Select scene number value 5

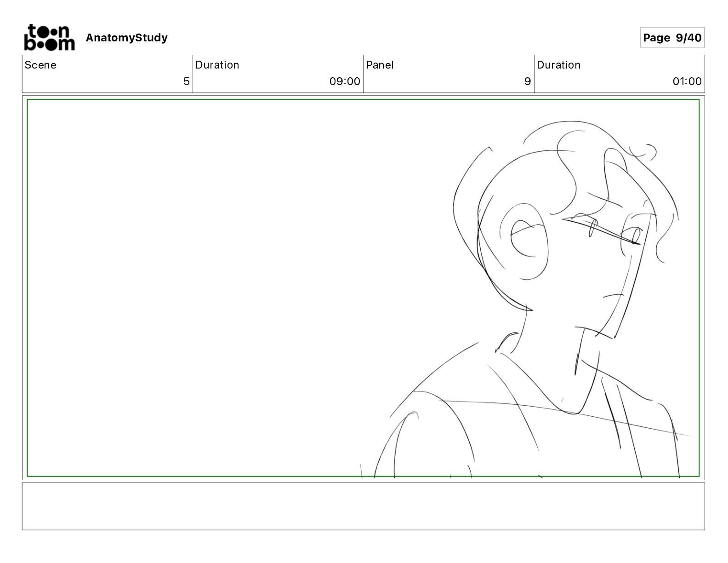coord(186,81)
